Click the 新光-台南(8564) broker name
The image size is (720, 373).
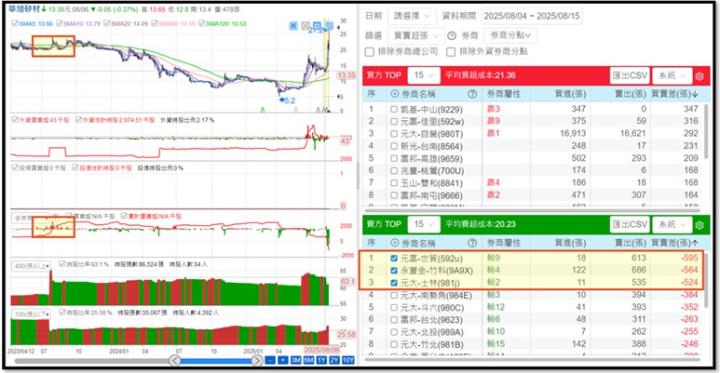click(x=432, y=146)
